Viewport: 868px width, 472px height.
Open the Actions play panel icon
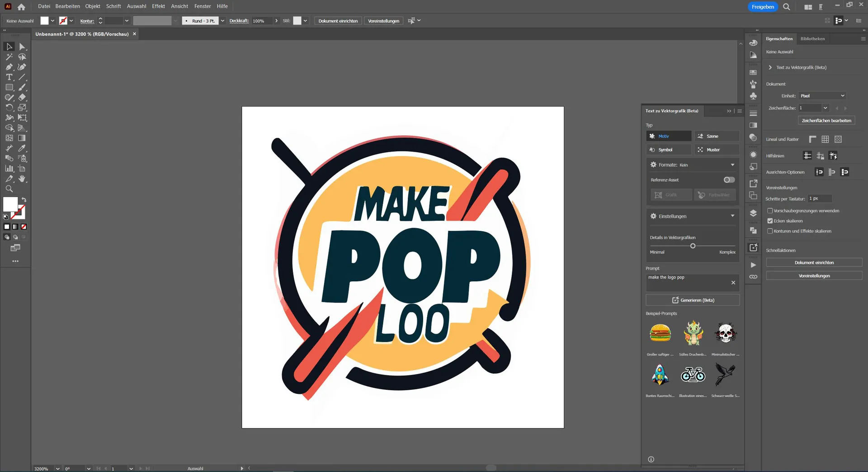pos(753,265)
